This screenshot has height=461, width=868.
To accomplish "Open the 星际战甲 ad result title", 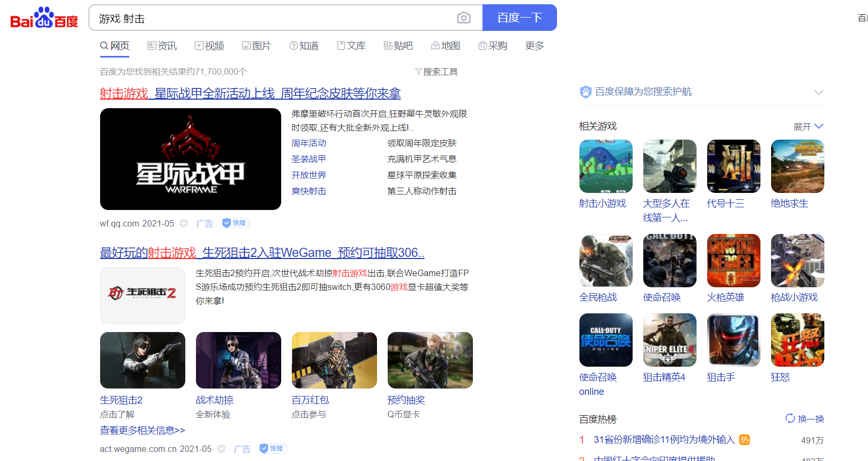I will tap(250, 94).
